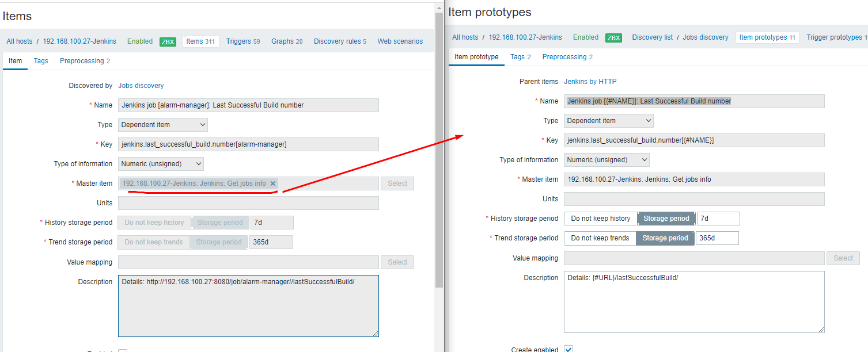Click Select button beside Master item

point(397,183)
